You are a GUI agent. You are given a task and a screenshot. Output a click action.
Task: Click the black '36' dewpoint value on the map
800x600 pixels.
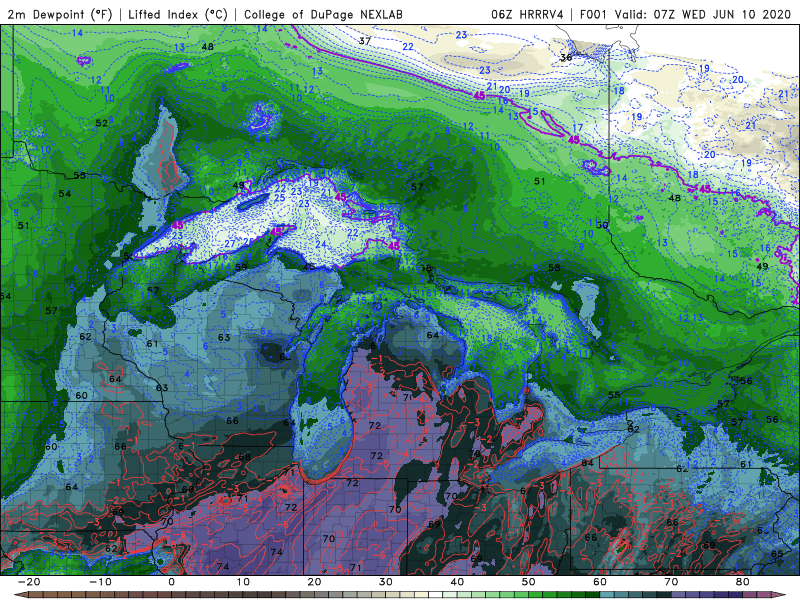coord(566,58)
